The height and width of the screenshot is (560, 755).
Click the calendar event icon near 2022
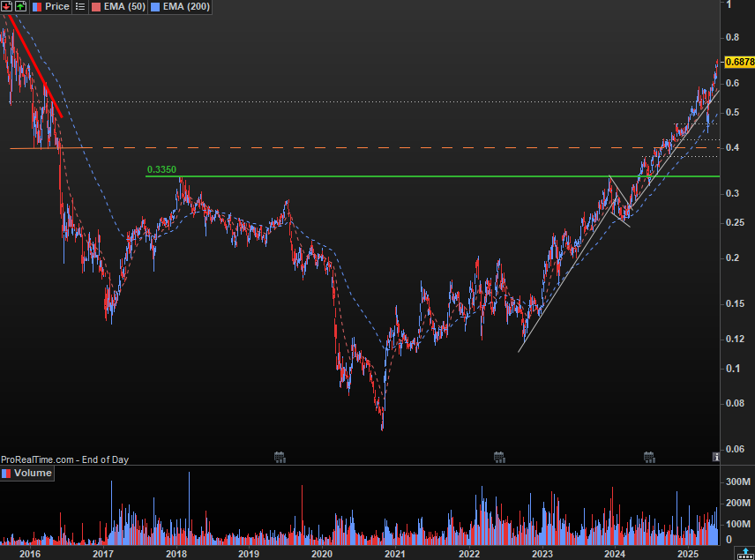(499, 457)
